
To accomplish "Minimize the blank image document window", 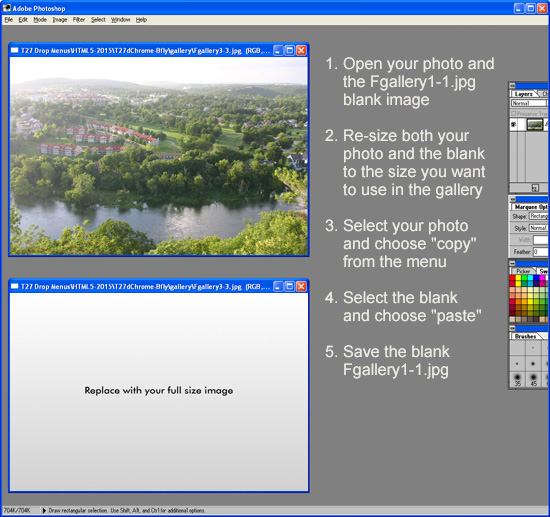I will (278, 287).
